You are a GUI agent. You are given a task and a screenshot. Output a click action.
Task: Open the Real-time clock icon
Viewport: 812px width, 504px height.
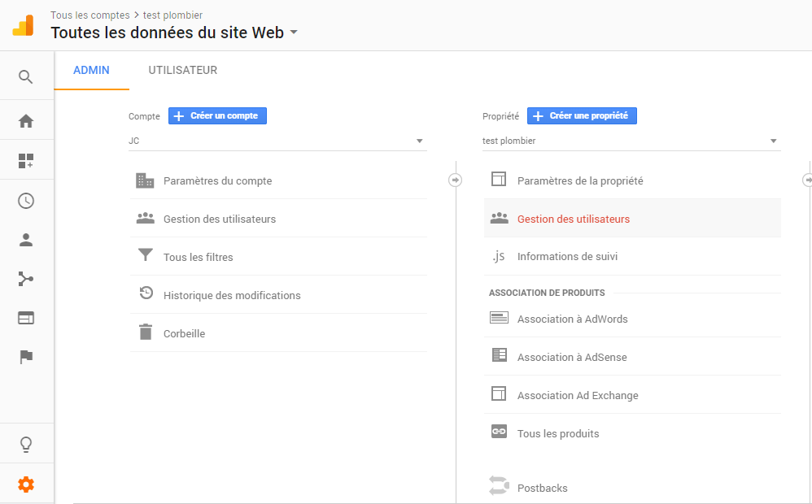click(x=26, y=201)
